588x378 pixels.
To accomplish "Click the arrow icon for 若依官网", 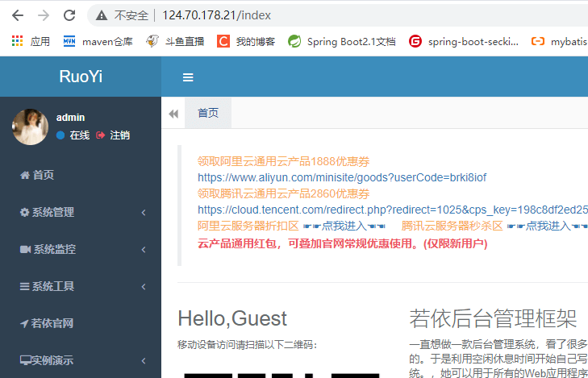I will pyautogui.click(x=24, y=323).
